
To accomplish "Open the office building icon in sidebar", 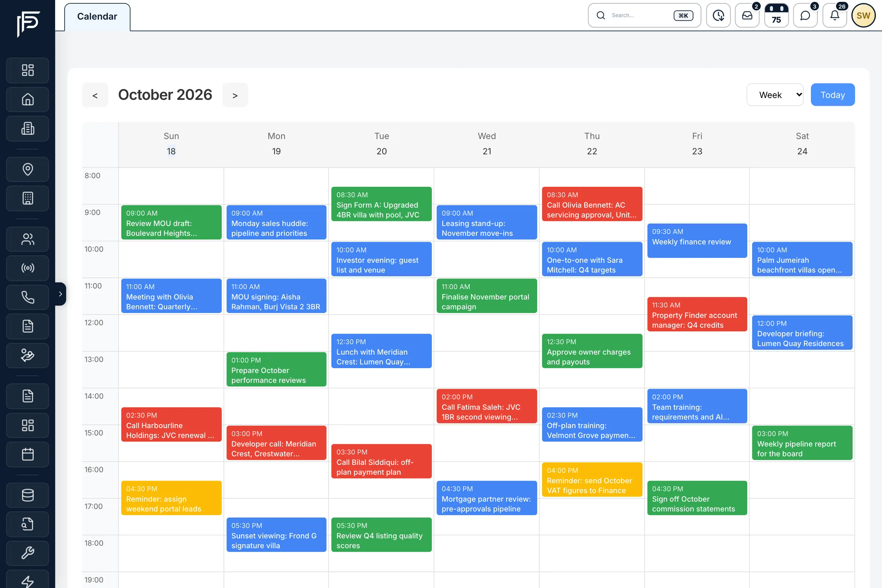I will click(x=27, y=198).
